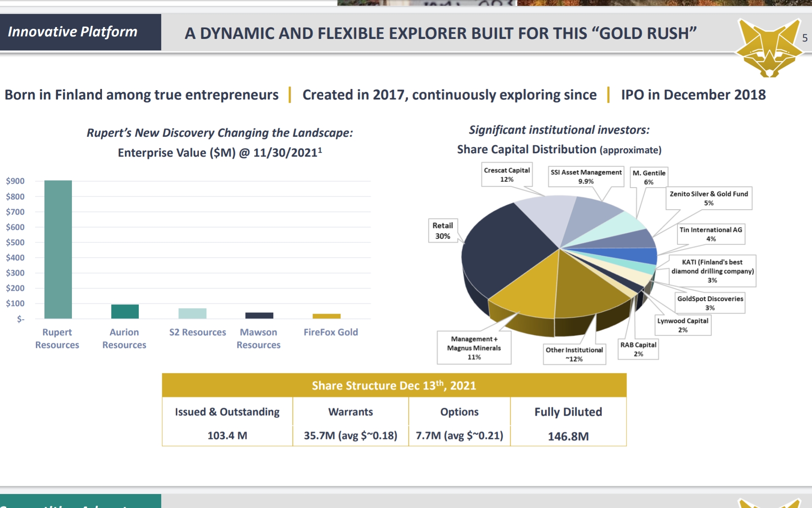
Task: Click the Retail 30% pie label
Action: [442, 231]
